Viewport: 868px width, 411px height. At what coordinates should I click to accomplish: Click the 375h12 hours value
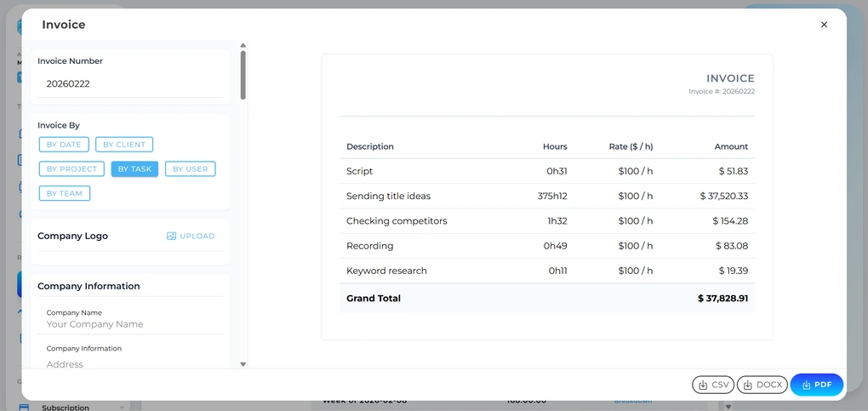click(552, 196)
